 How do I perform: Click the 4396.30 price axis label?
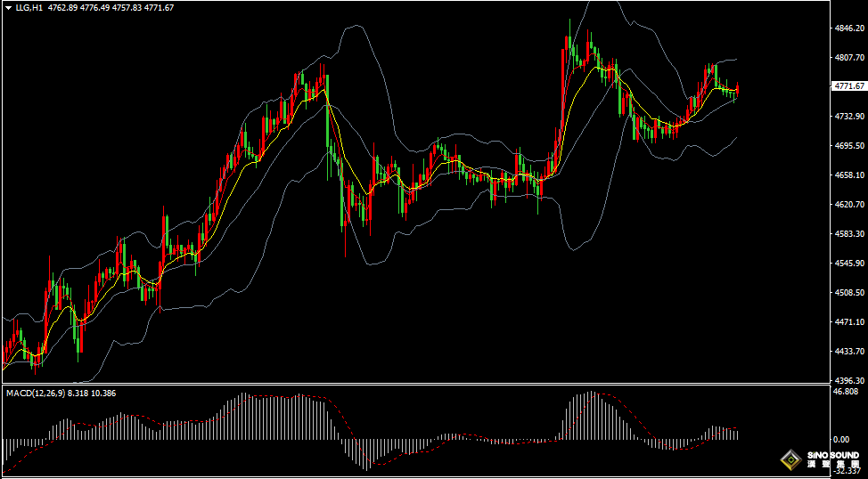click(x=848, y=381)
